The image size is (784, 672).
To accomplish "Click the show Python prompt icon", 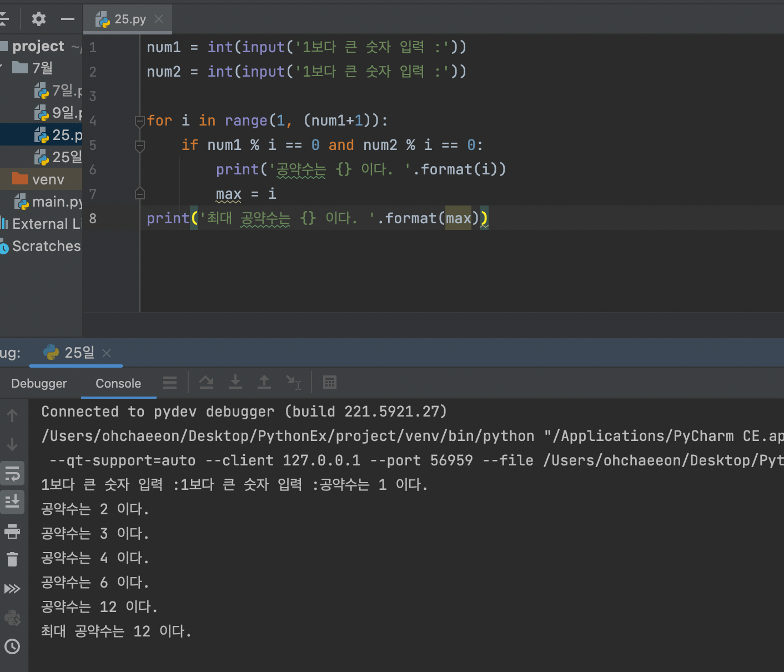I will click(x=12, y=589).
